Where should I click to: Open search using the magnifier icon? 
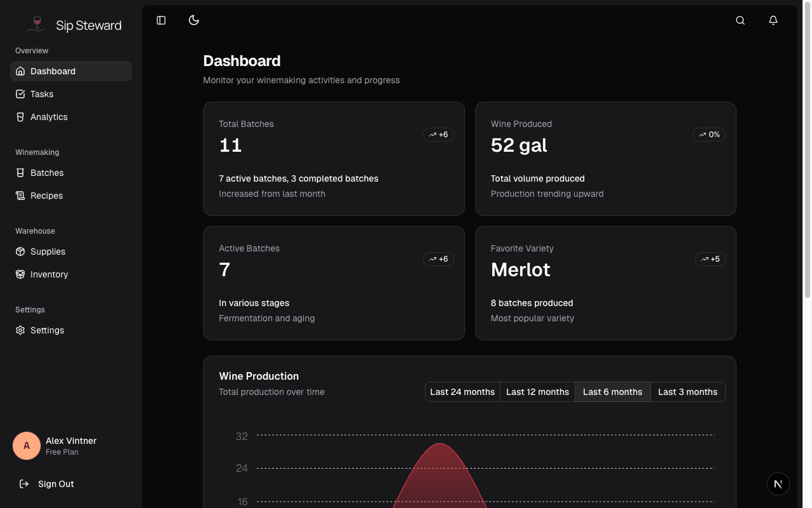tap(740, 20)
